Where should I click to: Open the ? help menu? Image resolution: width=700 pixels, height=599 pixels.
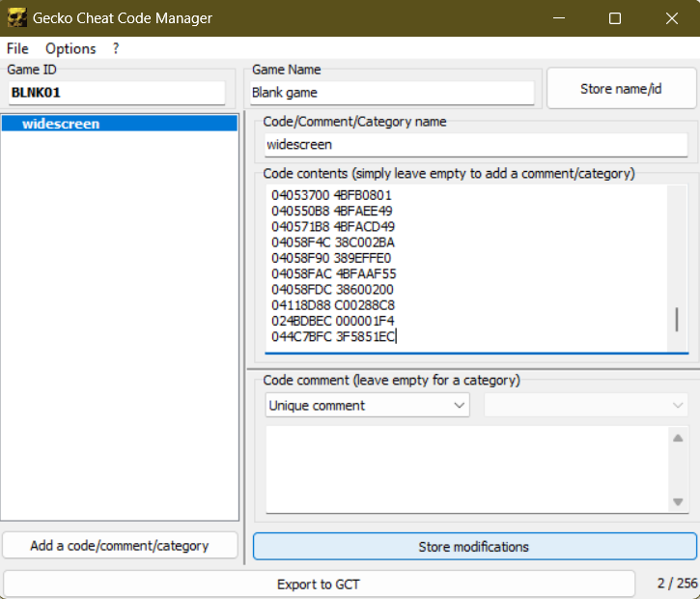pos(116,48)
